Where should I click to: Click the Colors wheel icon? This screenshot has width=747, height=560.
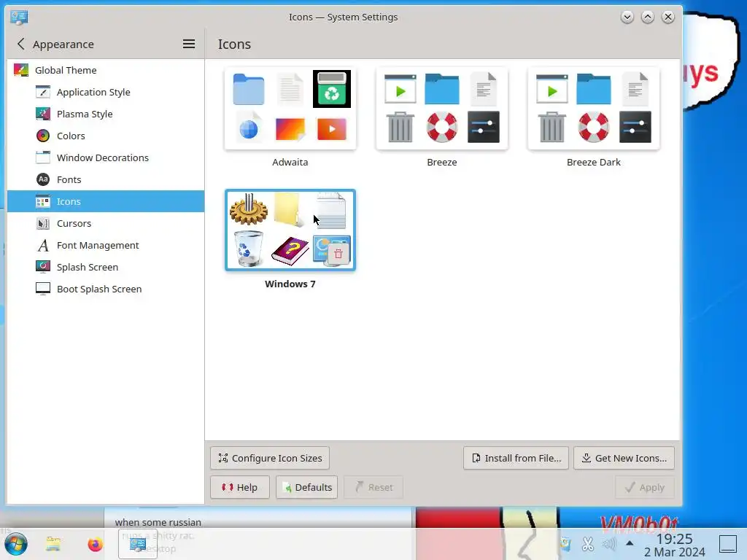43,136
